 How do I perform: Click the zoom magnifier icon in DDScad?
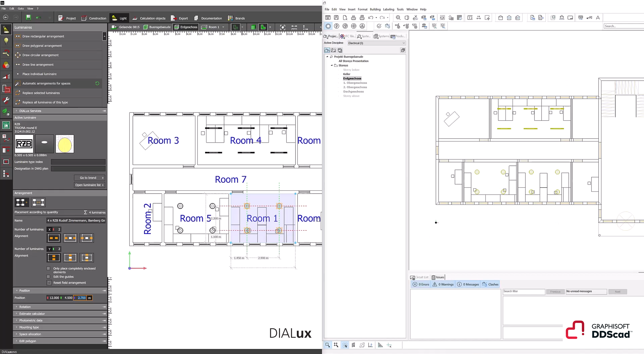pyautogui.click(x=398, y=18)
